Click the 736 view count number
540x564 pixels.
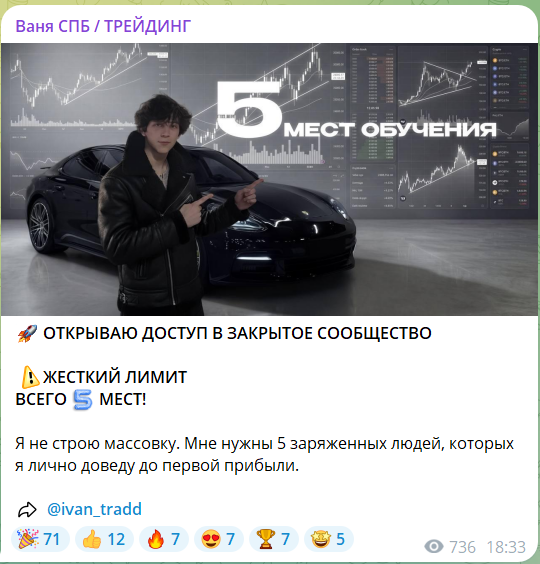tap(462, 547)
